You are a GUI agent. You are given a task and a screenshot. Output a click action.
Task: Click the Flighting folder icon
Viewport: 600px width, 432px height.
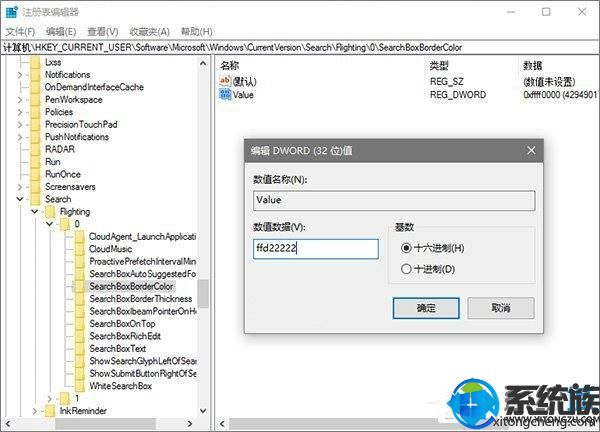coord(50,212)
